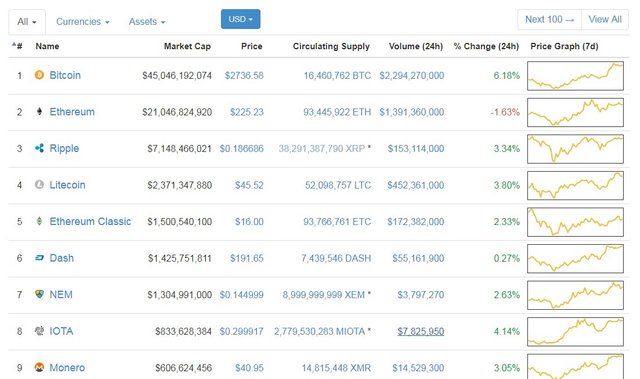Sort by Price column header
Image resolution: width=640 pixels, height=379 pixels.
coord(252,46)
